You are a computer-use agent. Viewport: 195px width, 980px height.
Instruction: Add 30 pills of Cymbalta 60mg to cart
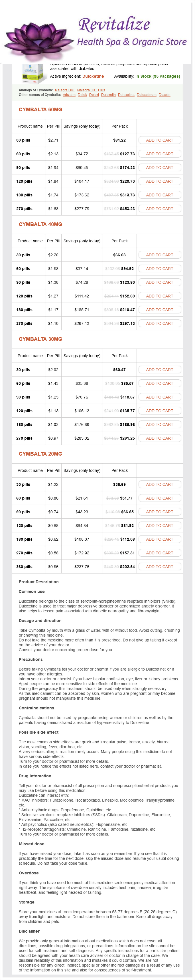(x=159, y=140)
